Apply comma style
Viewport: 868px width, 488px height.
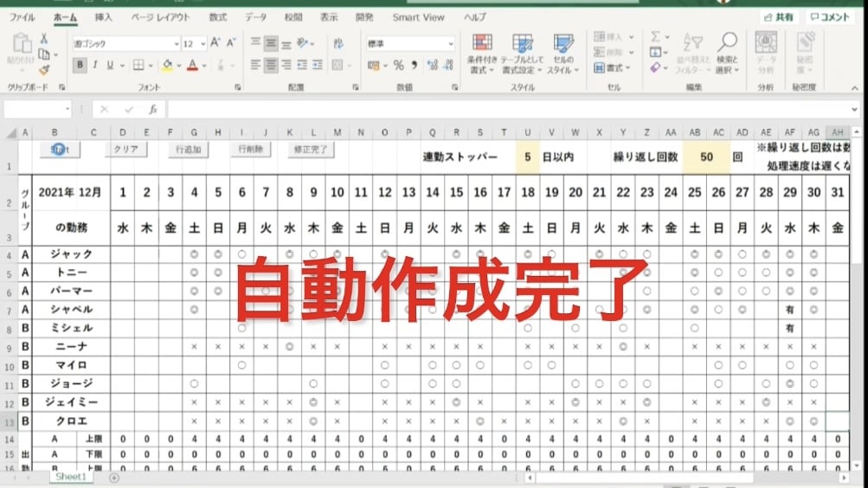pos(414,65)
